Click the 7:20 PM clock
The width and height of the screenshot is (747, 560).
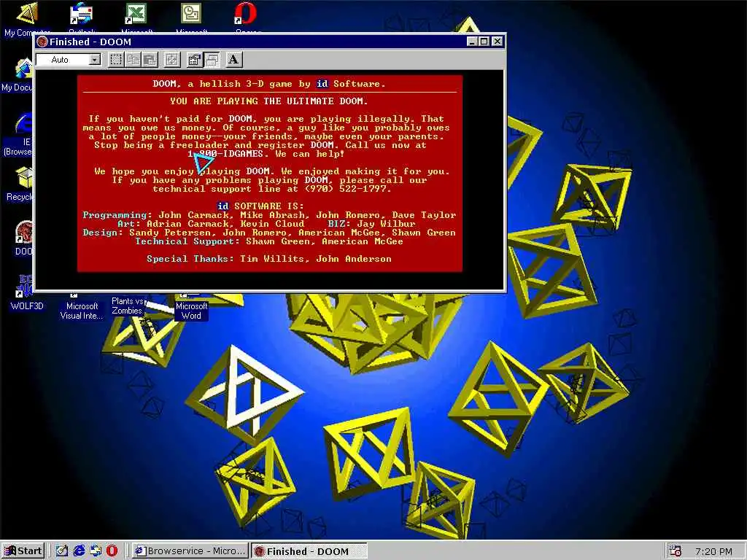tap(713, 551)
